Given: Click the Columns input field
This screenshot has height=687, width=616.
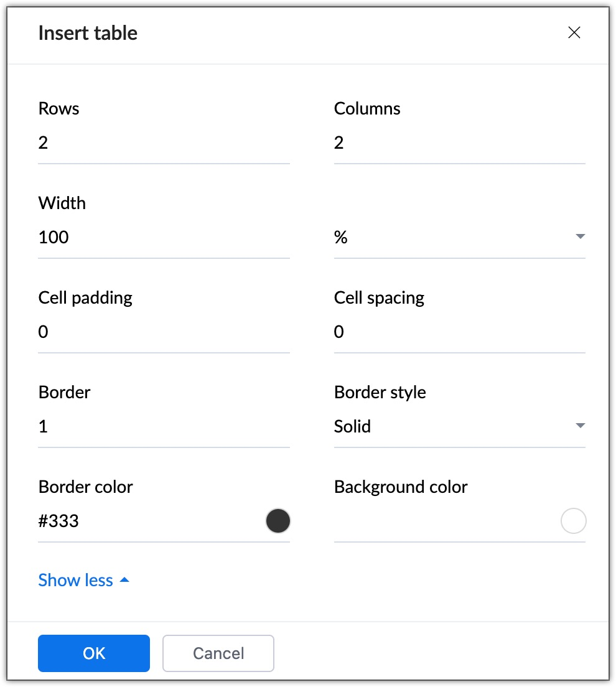Looking at the screenshot, I should pyautogui.click(x=459, y=143).
